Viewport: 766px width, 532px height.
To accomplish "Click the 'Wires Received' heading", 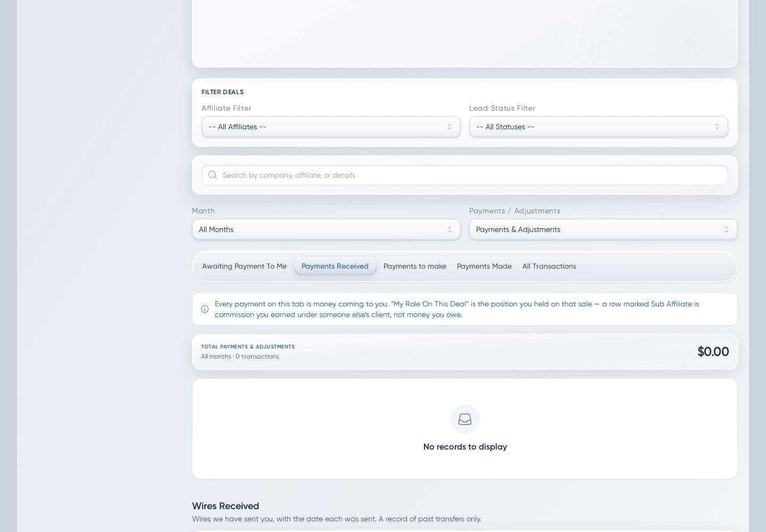I will pos(226,506).
